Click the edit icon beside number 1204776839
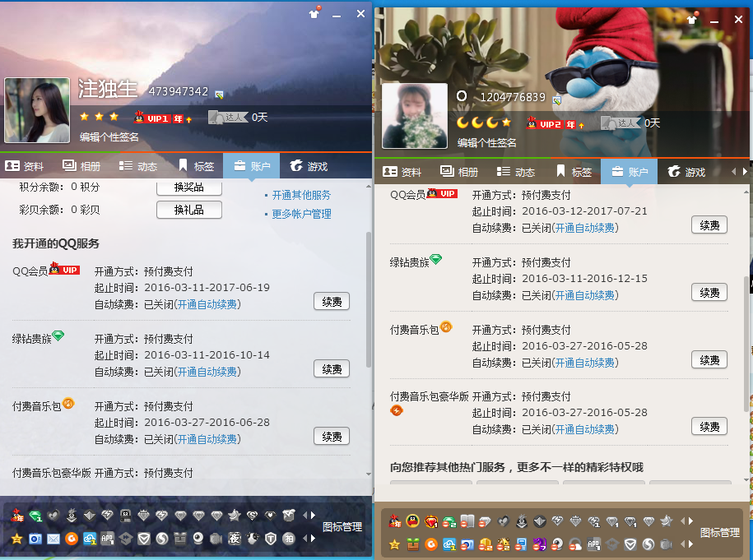The height and width of the screenshot is (560, 753). tap(557, 100)
